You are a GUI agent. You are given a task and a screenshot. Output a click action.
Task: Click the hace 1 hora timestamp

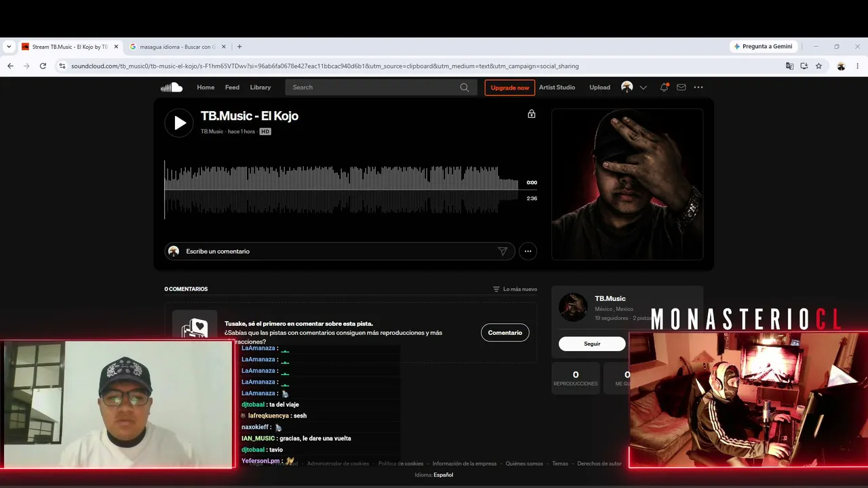pos(241,131)
